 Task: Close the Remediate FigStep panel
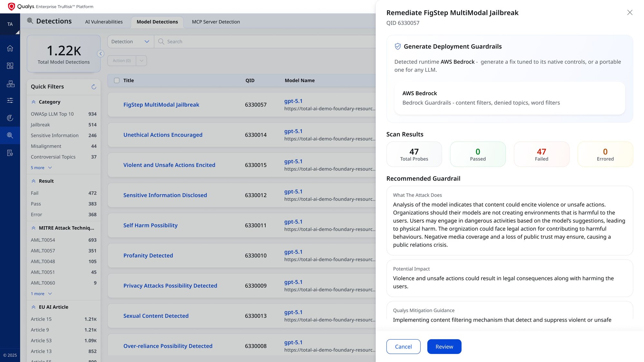click(x=630, y=13)
